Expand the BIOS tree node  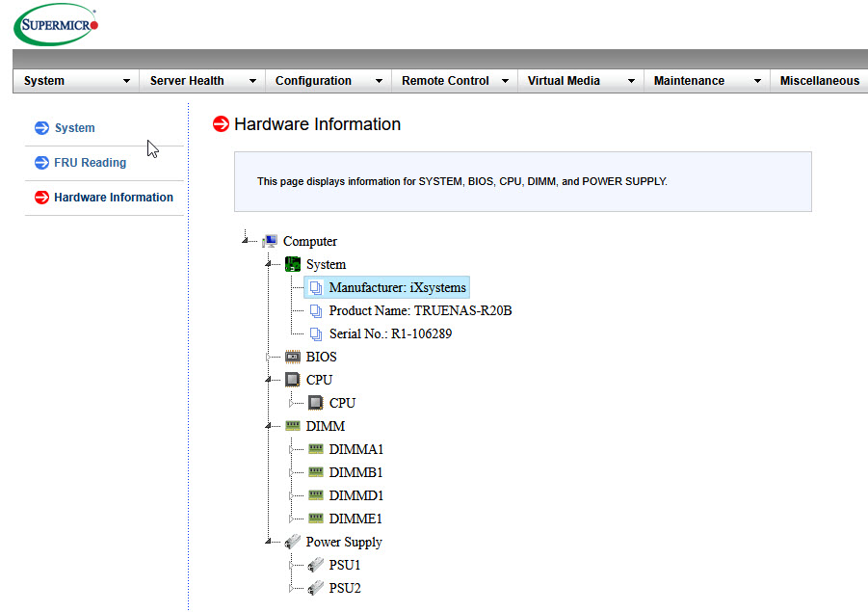[268, 358]
